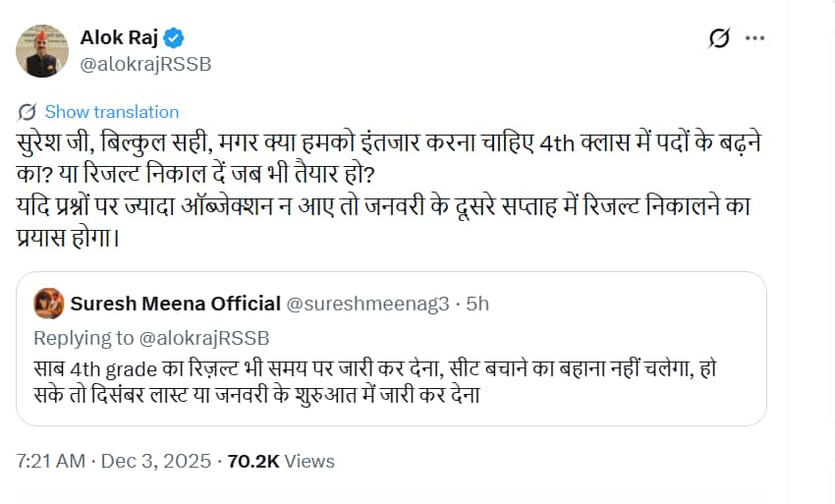Open the three-dot more options menu

[754, 38]
